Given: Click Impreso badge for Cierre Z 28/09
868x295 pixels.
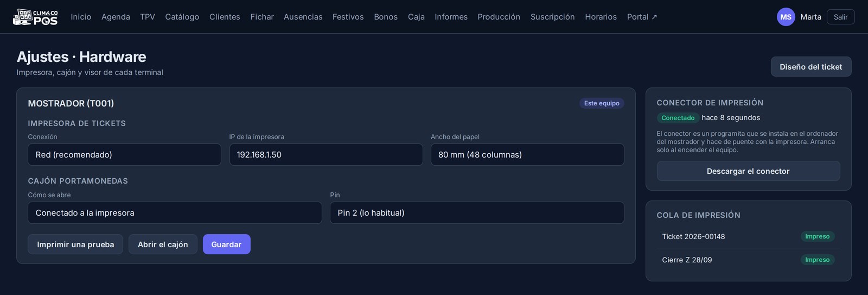Looking at the screenshot, I should click(817, 260).
